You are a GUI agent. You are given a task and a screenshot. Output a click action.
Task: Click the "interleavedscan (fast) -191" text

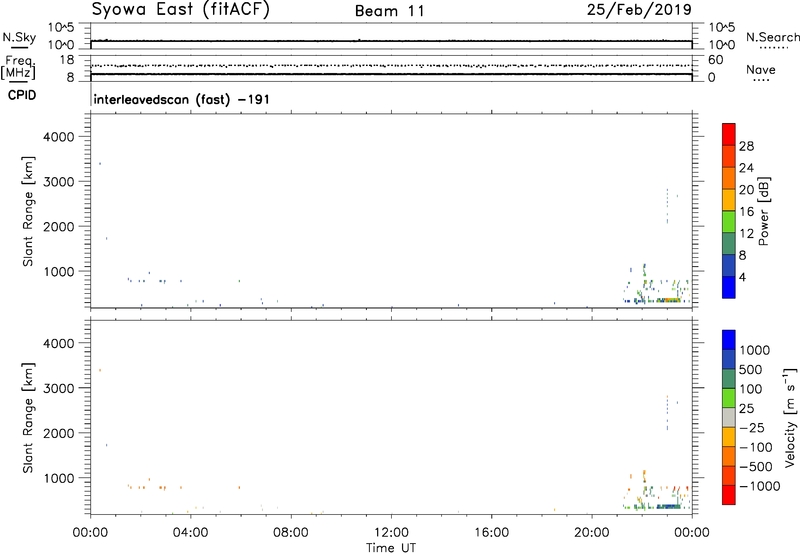click(182, 99)
